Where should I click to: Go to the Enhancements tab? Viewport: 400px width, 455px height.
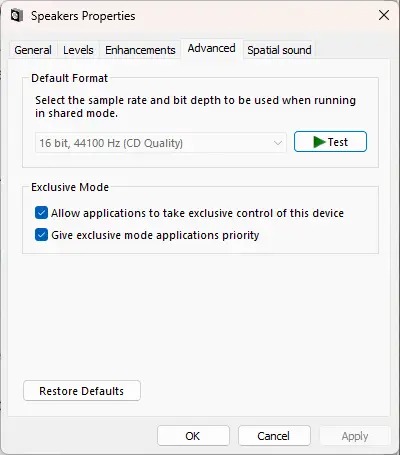point(140,50)
